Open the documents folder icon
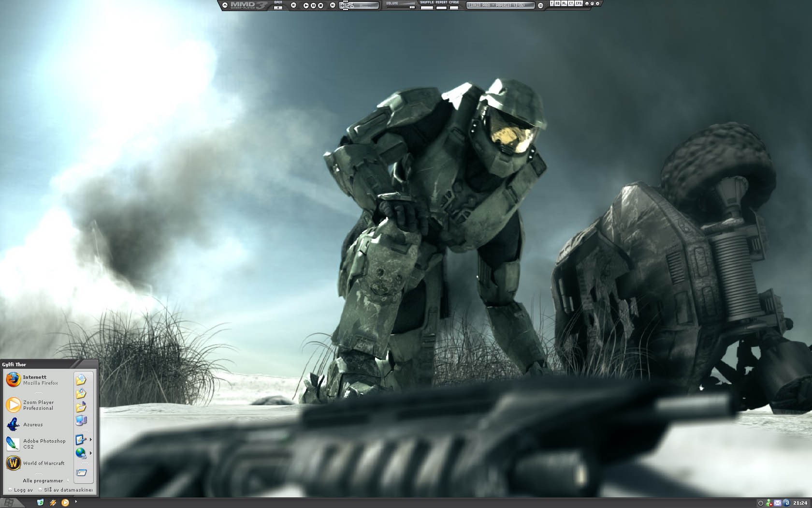Viewport: 812px width, 508px height. tap(81, 380)
